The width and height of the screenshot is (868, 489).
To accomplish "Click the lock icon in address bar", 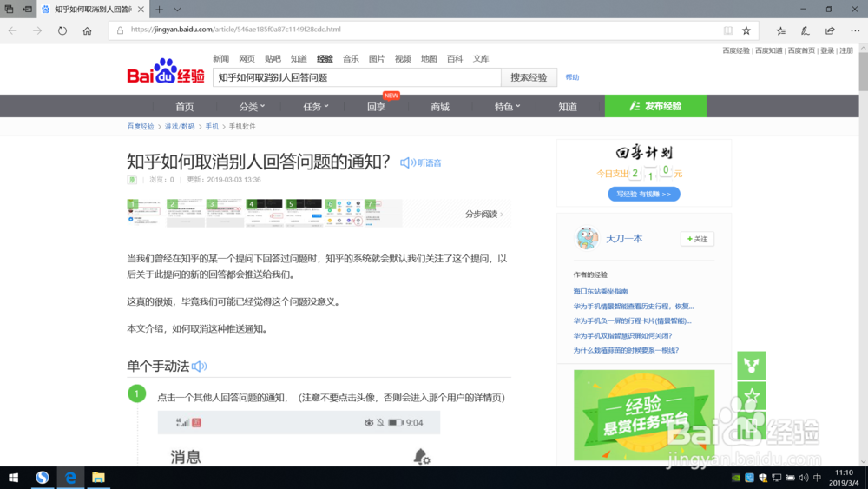I will point(120,30).
